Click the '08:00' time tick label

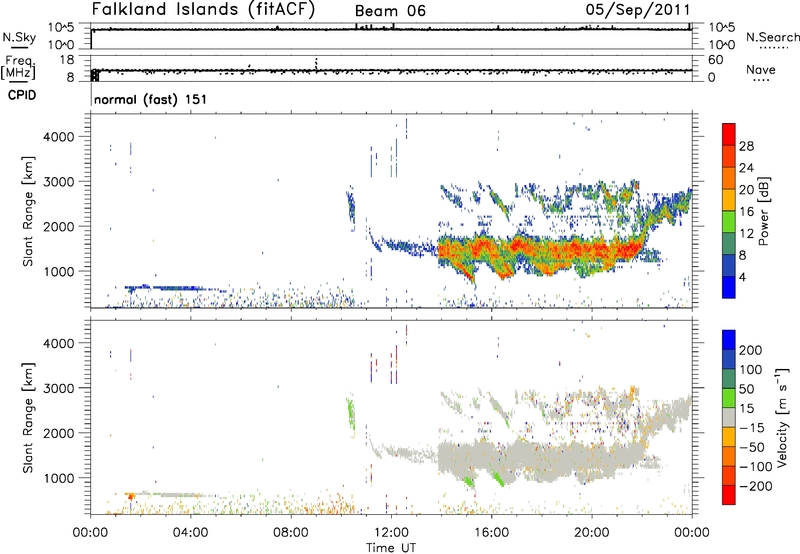[x=290, y=533]
